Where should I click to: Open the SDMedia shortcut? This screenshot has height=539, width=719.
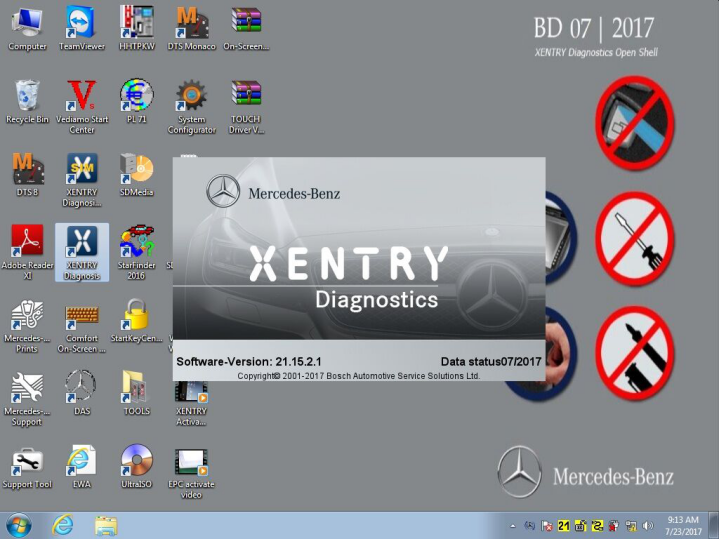[x=137, y=175]
